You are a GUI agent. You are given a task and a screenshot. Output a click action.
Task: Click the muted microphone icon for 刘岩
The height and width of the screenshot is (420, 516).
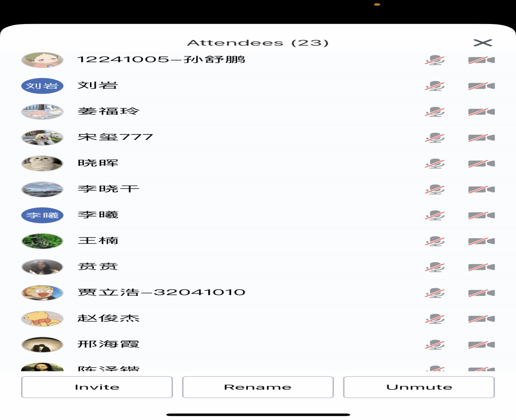[x=435, y=86]
